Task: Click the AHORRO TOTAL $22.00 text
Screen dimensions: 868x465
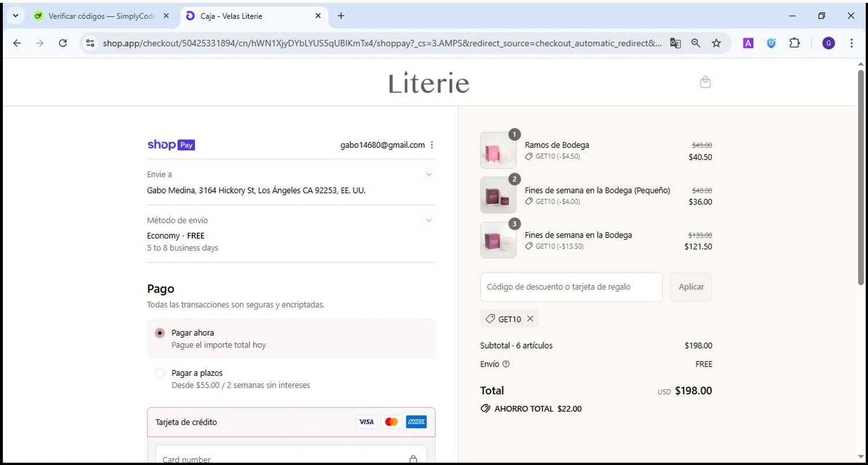Action: coord(538,409)
